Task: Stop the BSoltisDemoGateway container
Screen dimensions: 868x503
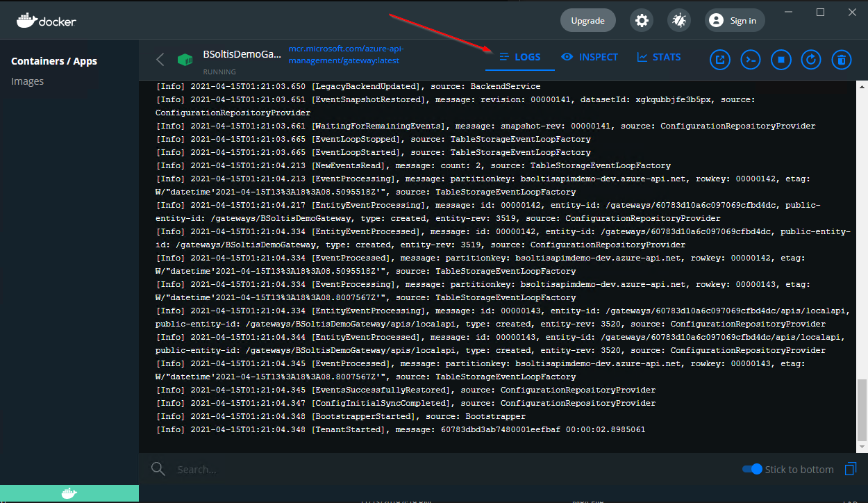Action: pos(781,59)
